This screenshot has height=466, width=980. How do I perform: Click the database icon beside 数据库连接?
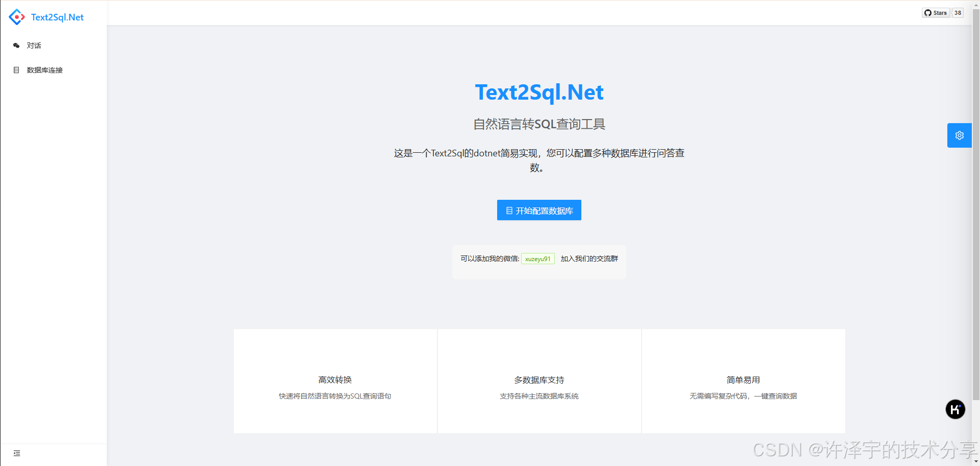tap(16, 70)
